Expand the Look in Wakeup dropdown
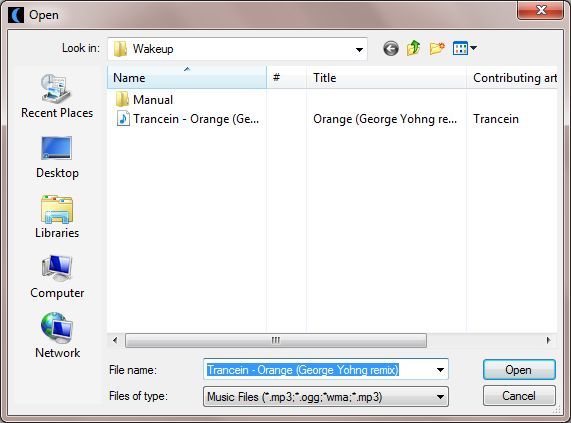The height and width of the screenshot is (423, 571). [359, 49]
